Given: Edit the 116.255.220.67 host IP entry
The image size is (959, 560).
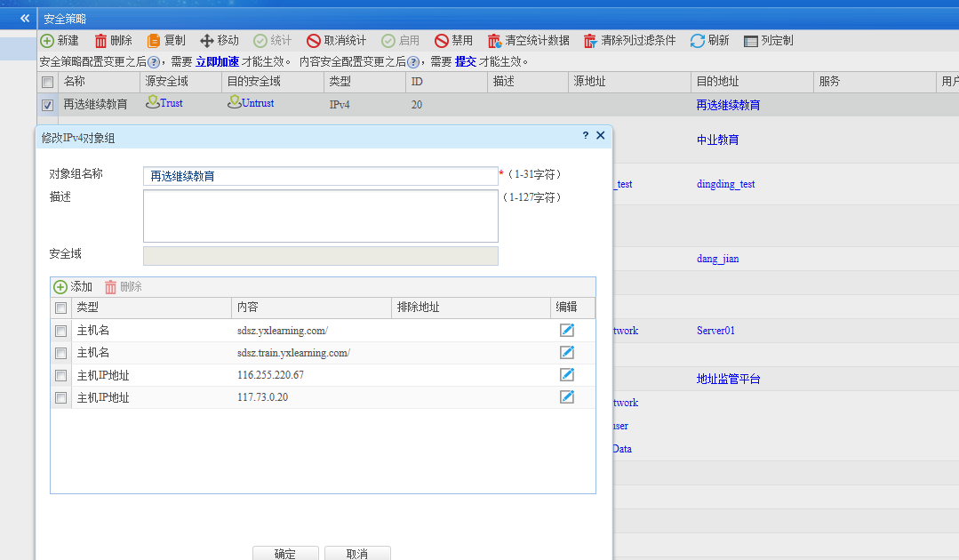Looking at the screenshot, I should pos(567,375).
